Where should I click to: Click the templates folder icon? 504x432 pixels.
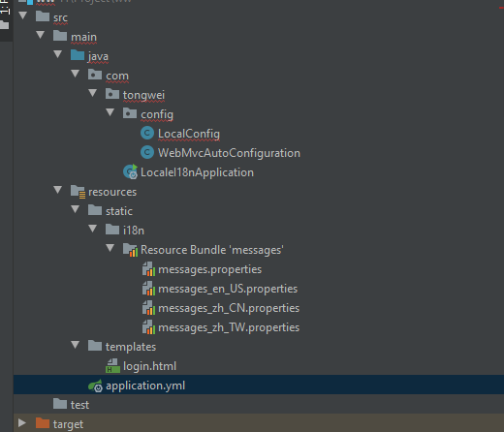tap(95, 346)
